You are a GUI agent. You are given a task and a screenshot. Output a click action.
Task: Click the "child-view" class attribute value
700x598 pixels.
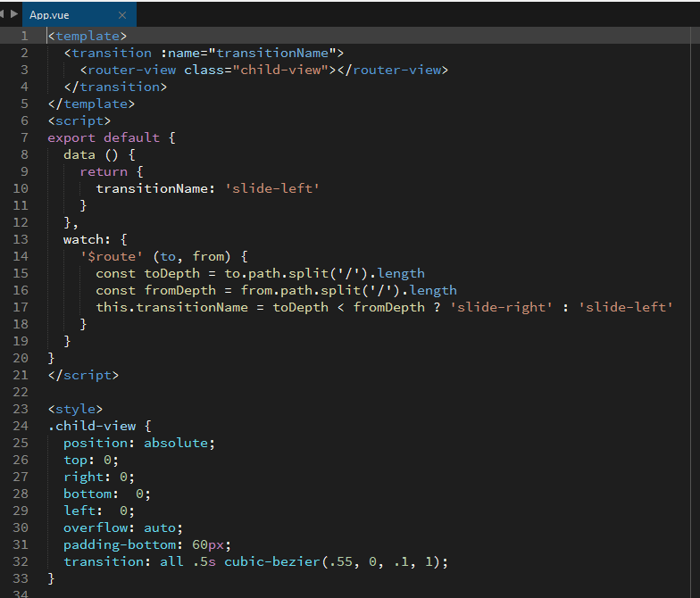click(283, 70)
